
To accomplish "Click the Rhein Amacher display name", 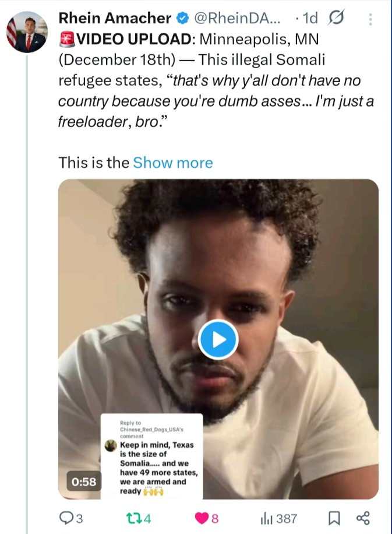I will 115,19.
